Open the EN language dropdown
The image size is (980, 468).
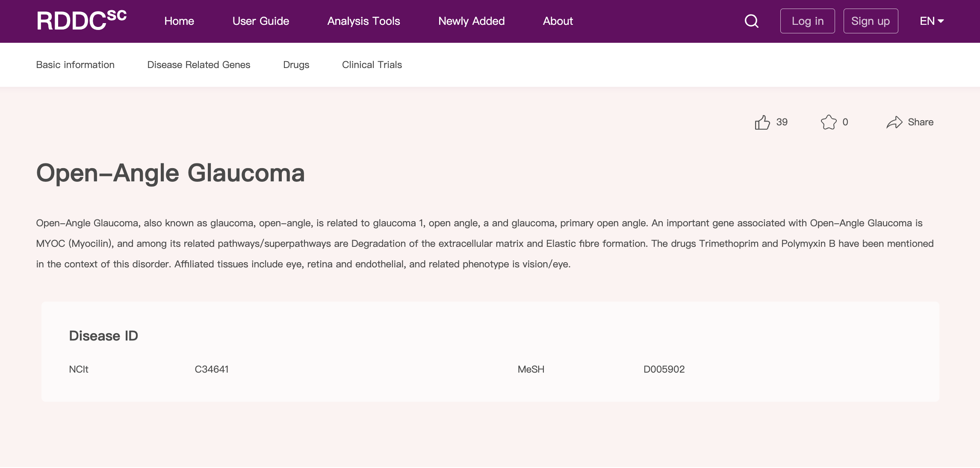point(931,21)
